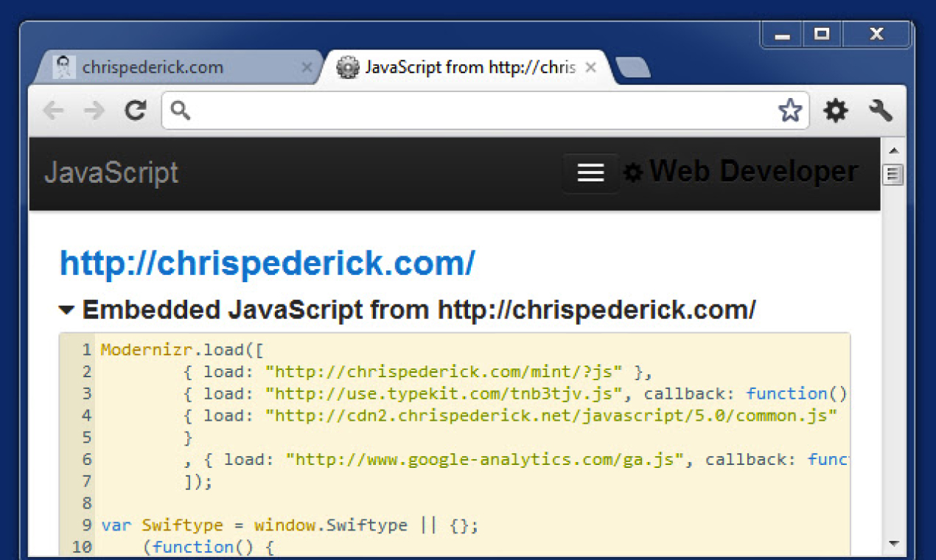This screenshot has width=936, height=560.
Task: Close the JavaScript from http://chris tab
Action: click(x=590, y=68)
